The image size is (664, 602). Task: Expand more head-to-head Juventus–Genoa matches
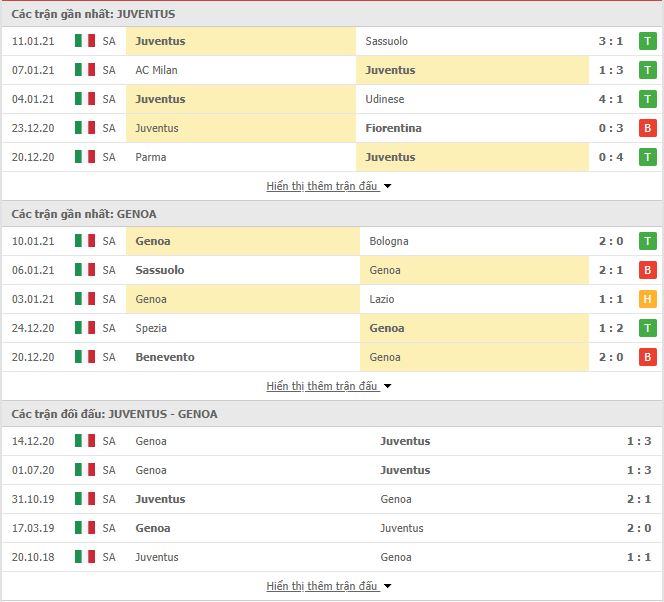[328, 586]
